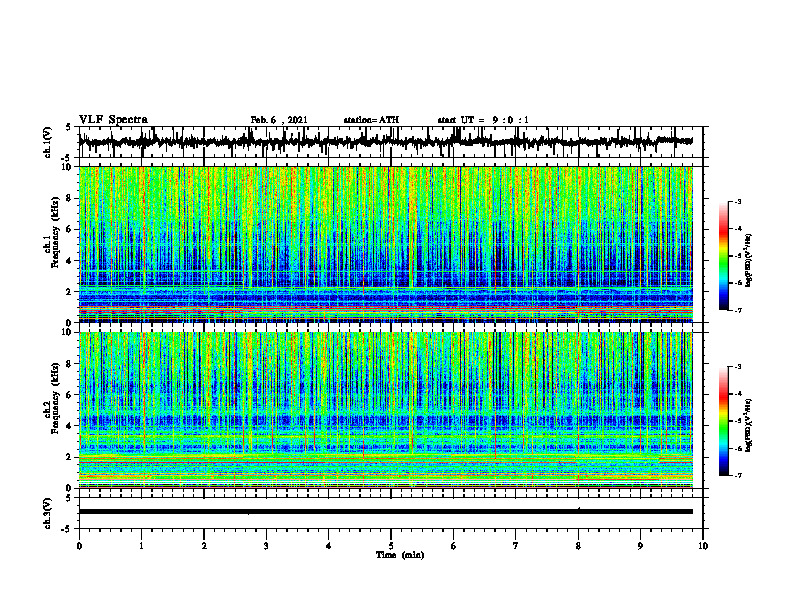Click time axis tick label "2"
792x612 pixels.
click(204, 546)
